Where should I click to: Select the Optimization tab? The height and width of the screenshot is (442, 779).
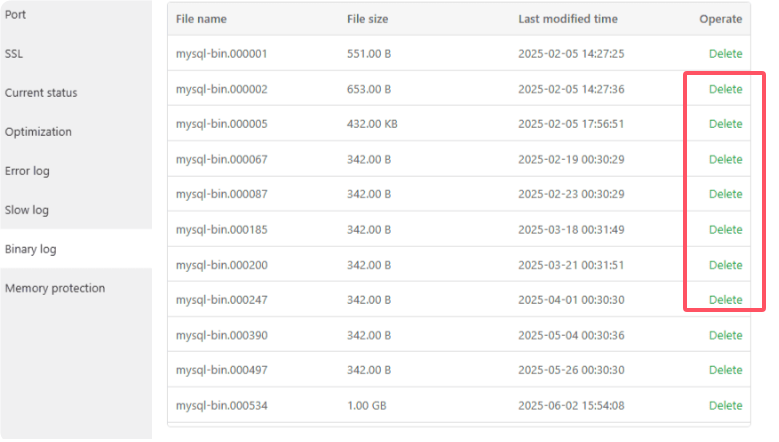[x=38, y=132]
